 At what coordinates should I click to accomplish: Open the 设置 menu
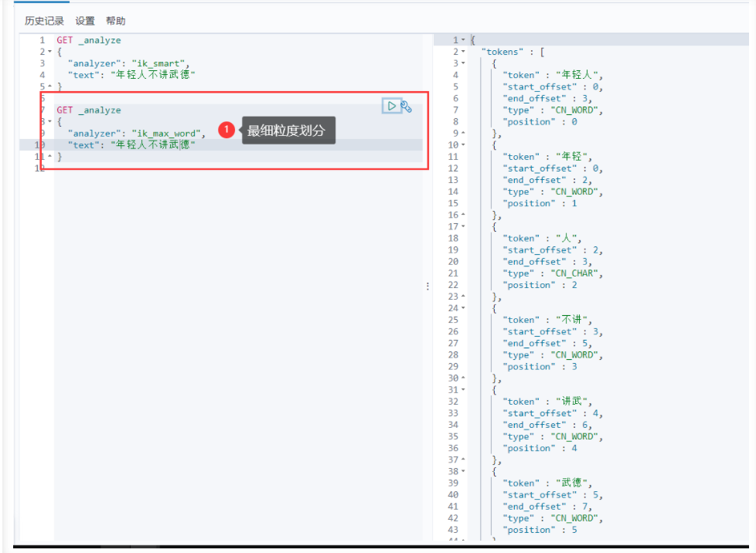(85, 21)
